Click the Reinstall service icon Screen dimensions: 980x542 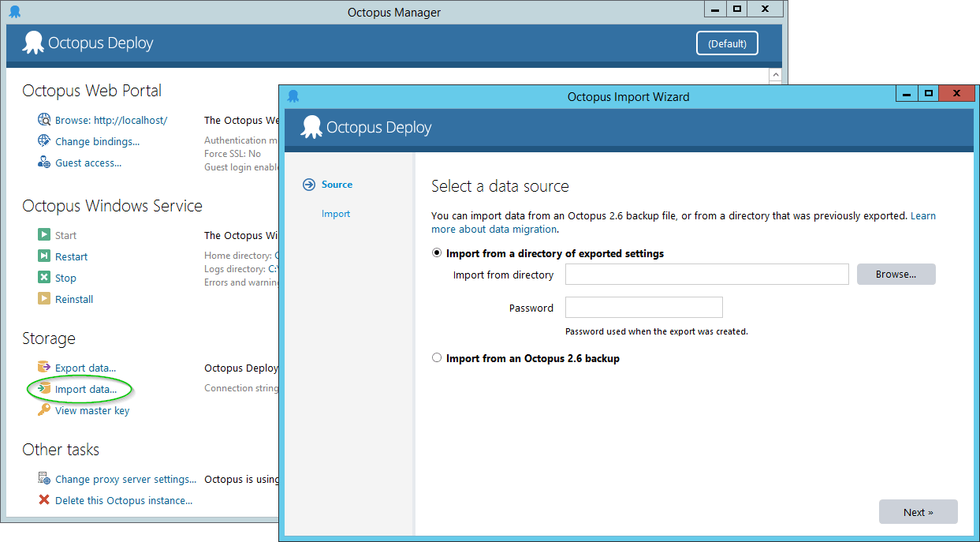click(44, 299)
